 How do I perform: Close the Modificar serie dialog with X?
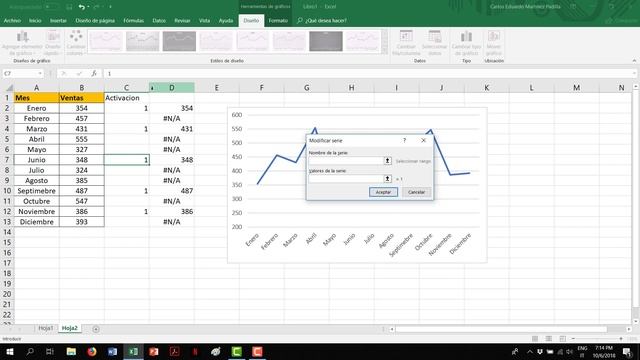click(423, 140)
